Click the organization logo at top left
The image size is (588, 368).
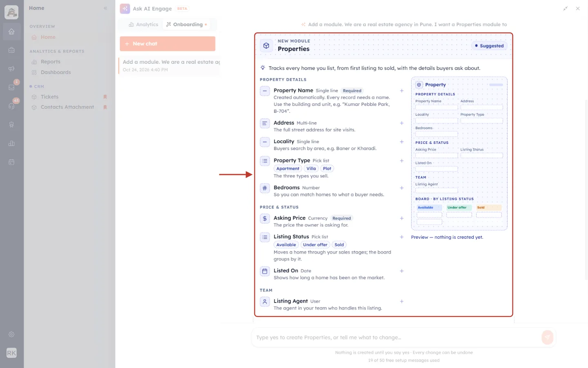click(11, 12)
